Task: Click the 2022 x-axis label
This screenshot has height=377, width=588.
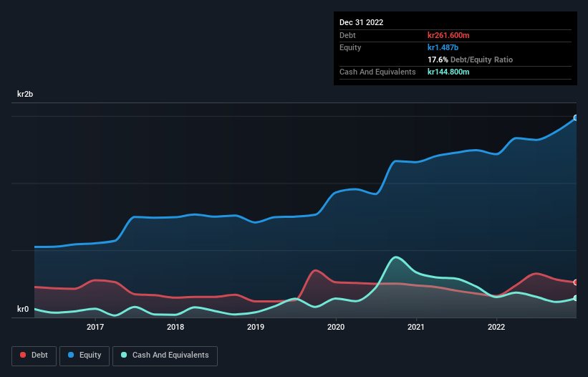Action: click(x=496, y=327)
